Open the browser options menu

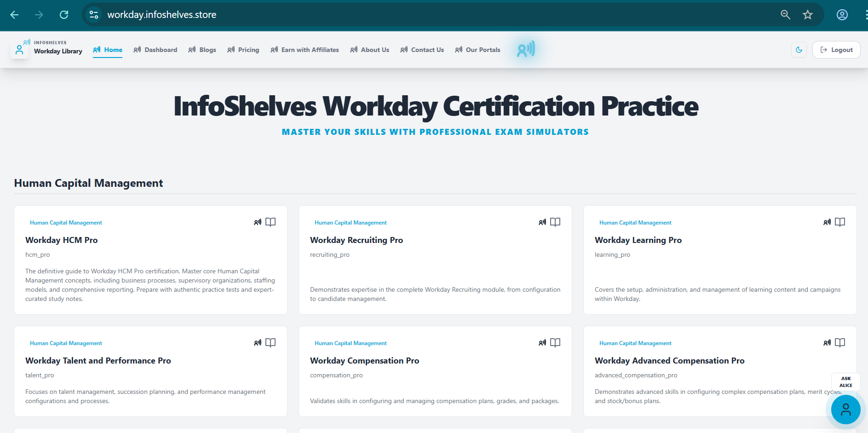tap(864, 14)
